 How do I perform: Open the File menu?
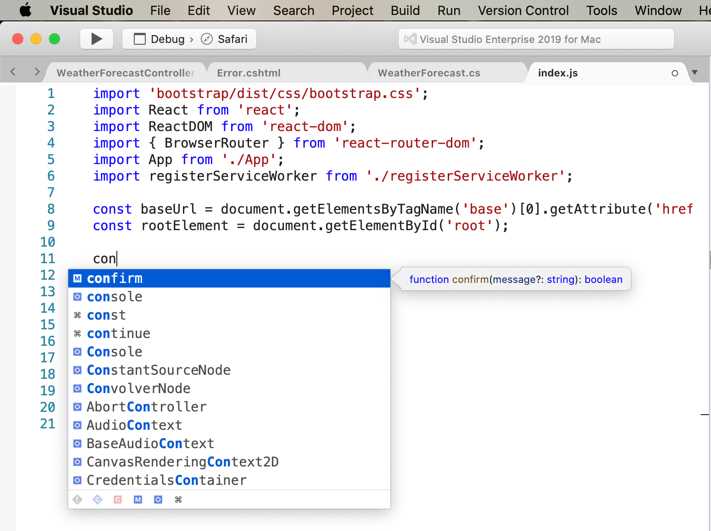[160, 10]
